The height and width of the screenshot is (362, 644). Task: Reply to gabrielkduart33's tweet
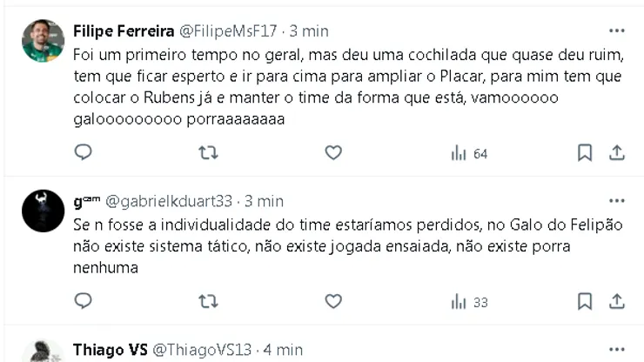[x=83, y=302]
